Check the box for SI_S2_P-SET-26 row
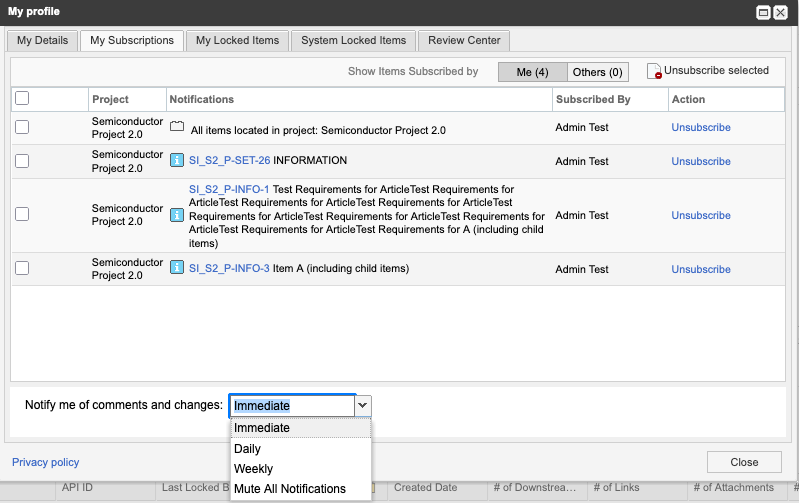 (x=22, y=161)
